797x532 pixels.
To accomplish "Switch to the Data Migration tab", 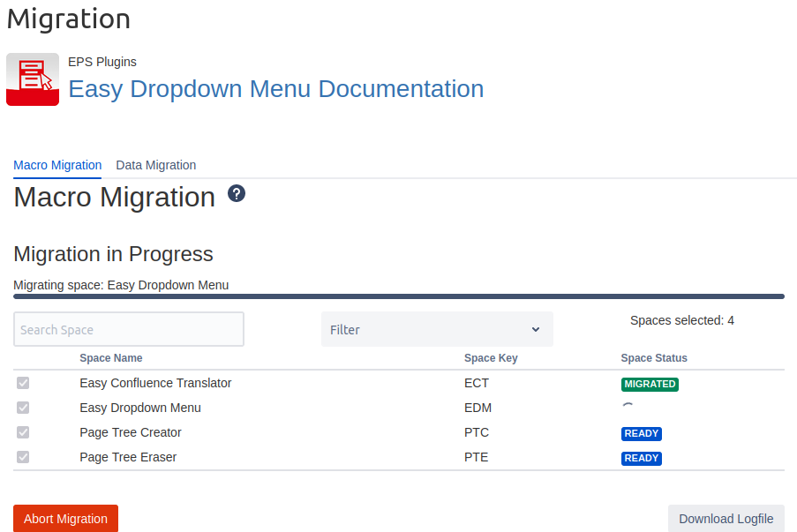I will click(x=156, y=165).
